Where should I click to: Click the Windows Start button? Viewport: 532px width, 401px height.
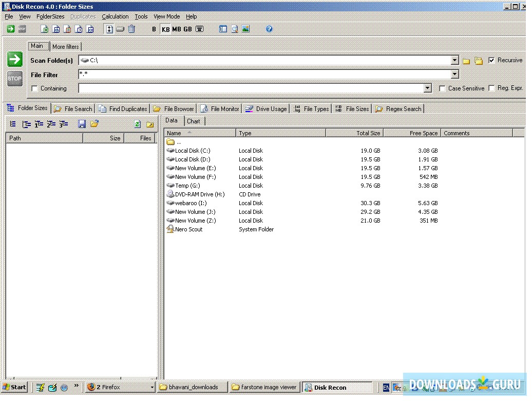14,387
